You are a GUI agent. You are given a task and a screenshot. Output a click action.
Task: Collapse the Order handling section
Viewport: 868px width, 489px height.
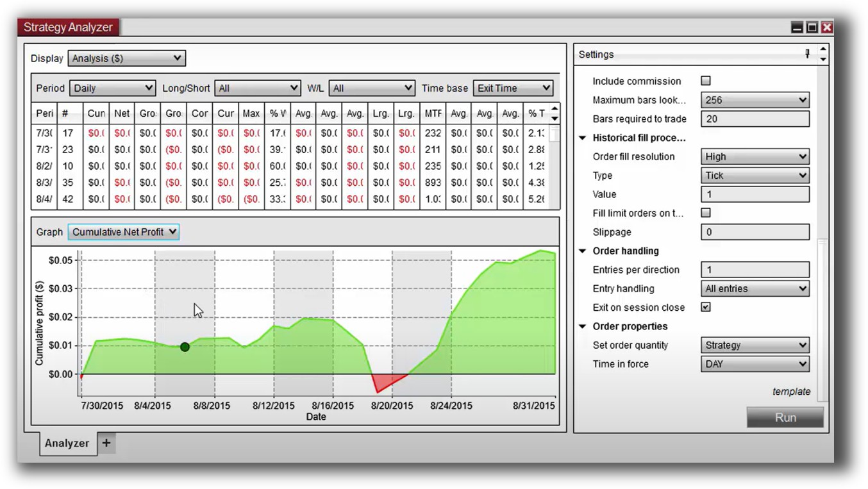582,251
